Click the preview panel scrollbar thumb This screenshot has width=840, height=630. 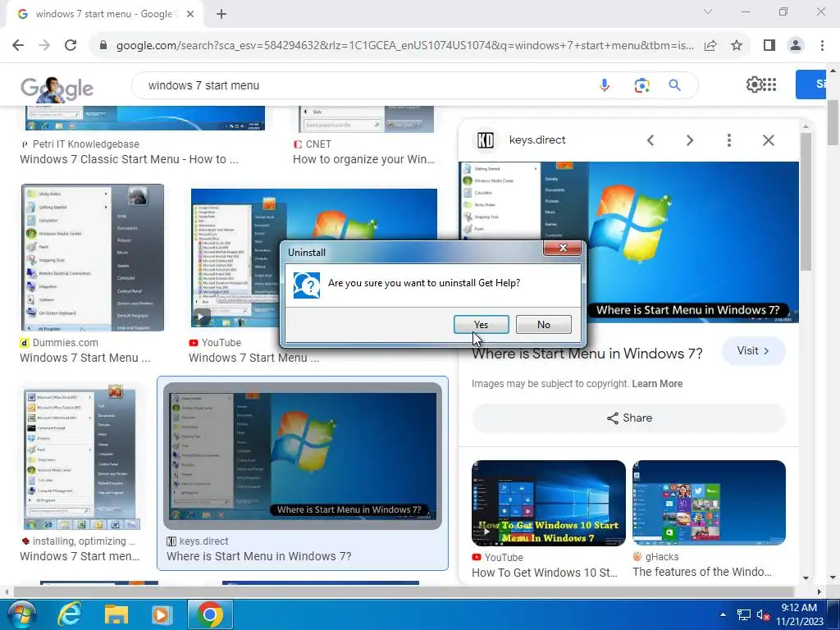[x=806, y=202]
